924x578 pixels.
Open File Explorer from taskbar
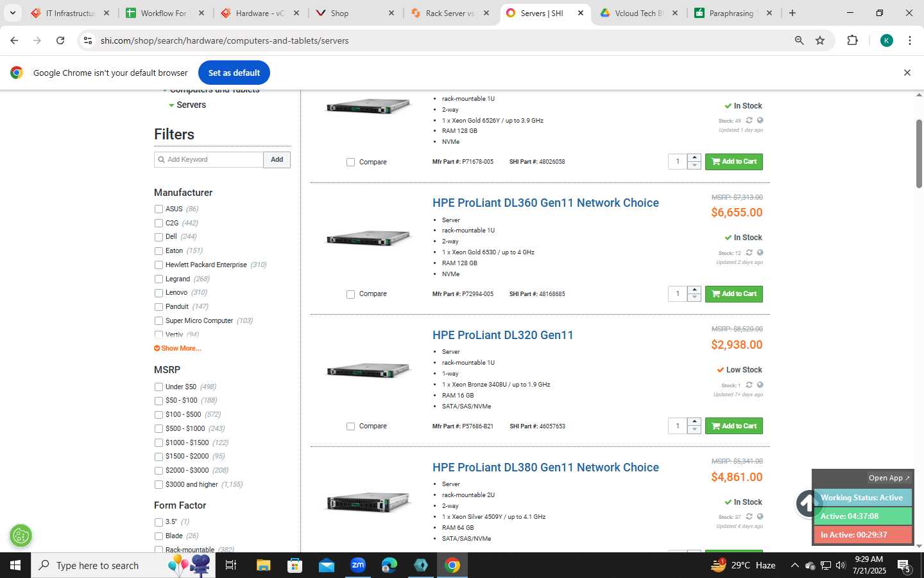tap(264, 565)
